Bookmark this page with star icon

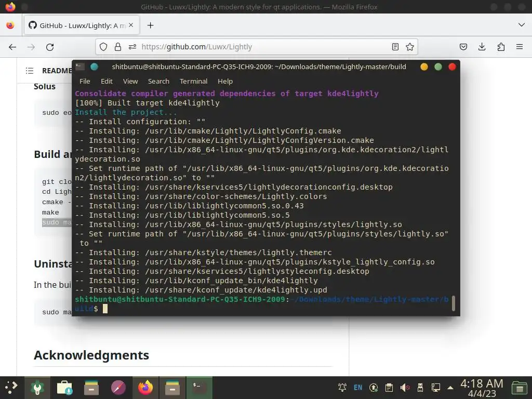click(410, 47)
